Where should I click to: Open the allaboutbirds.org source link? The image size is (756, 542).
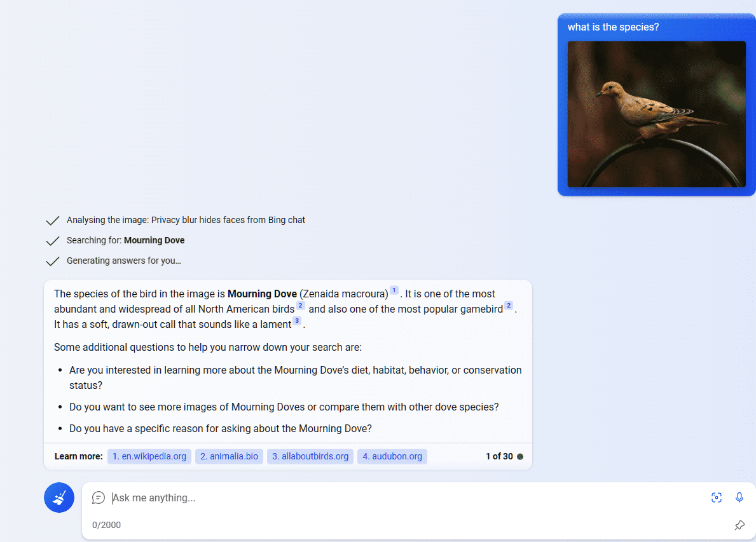click(310, 456)
